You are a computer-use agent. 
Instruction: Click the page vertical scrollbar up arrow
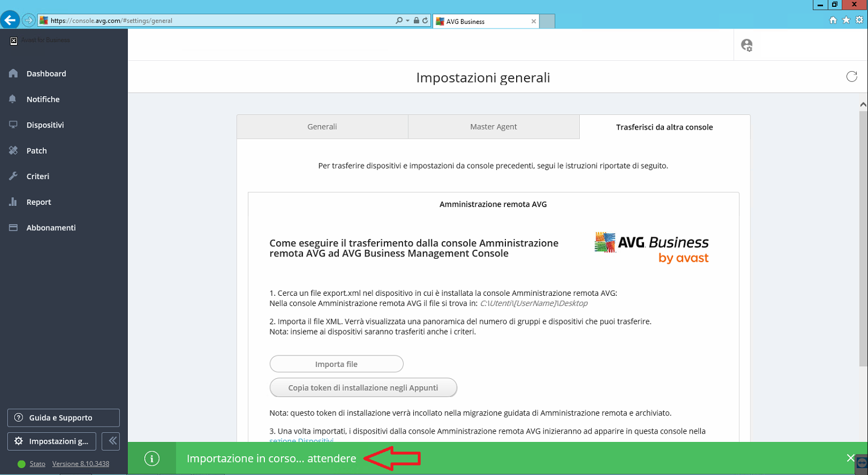point(863,105)
